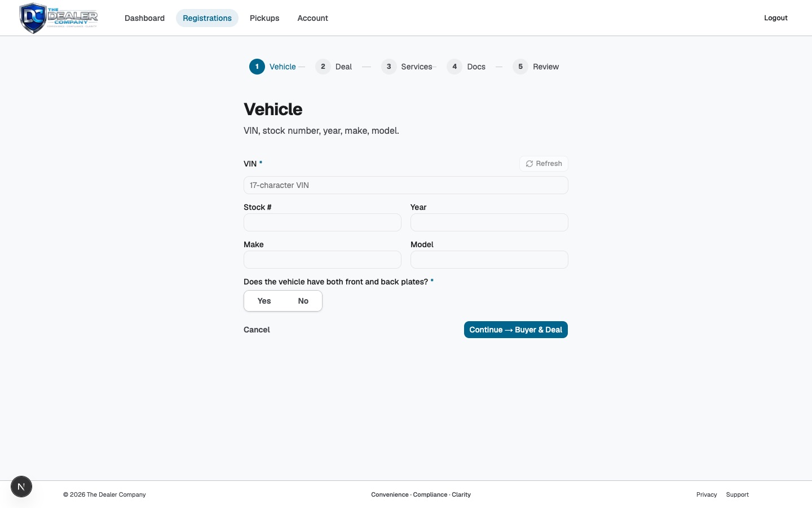Viewport: 812px width, 508px height.
Task: Open the Privacy footer link
Action: [707, 494]
